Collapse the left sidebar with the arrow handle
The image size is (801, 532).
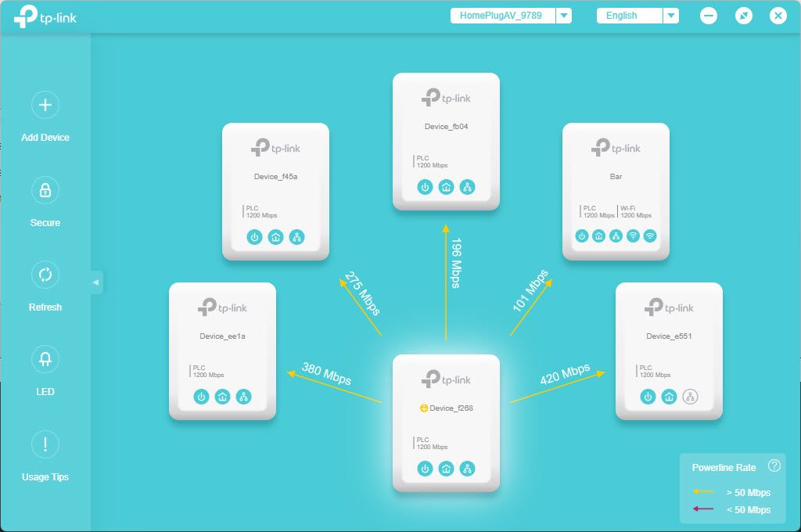[95, 282]
